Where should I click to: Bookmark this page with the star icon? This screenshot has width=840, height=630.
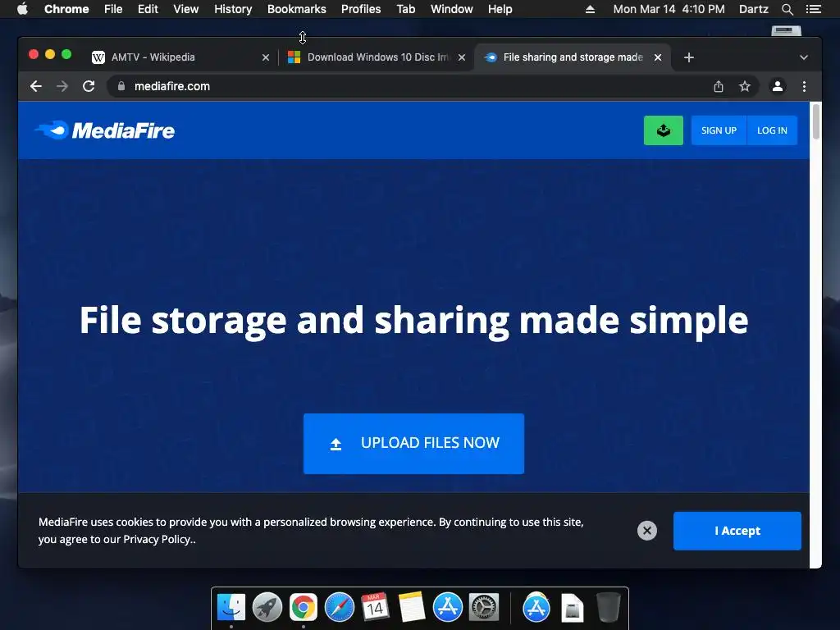[x=745, y=86]
